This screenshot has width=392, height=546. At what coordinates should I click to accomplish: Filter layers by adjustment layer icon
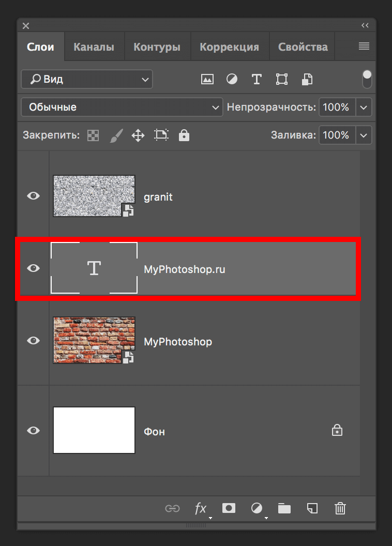click(232, 79)
